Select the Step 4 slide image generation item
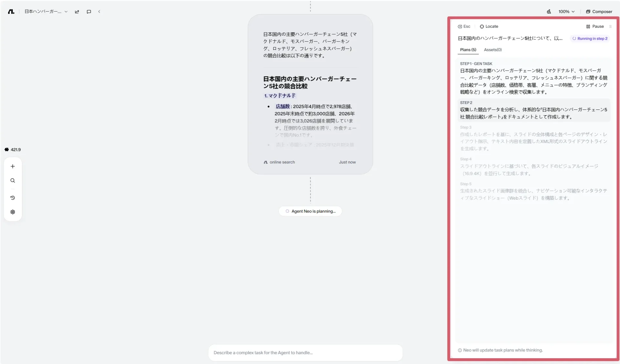Screen dimensions: 620x364 click(x=533, y=166)
